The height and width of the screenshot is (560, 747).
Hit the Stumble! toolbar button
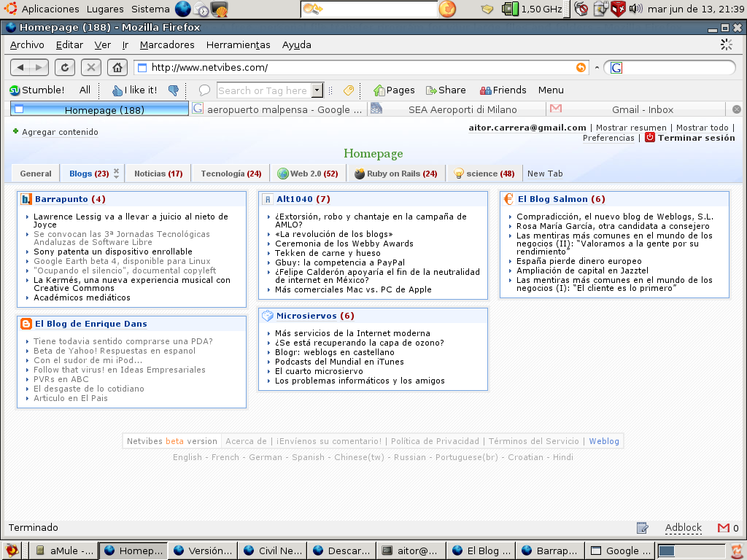(x=36, y=90)
